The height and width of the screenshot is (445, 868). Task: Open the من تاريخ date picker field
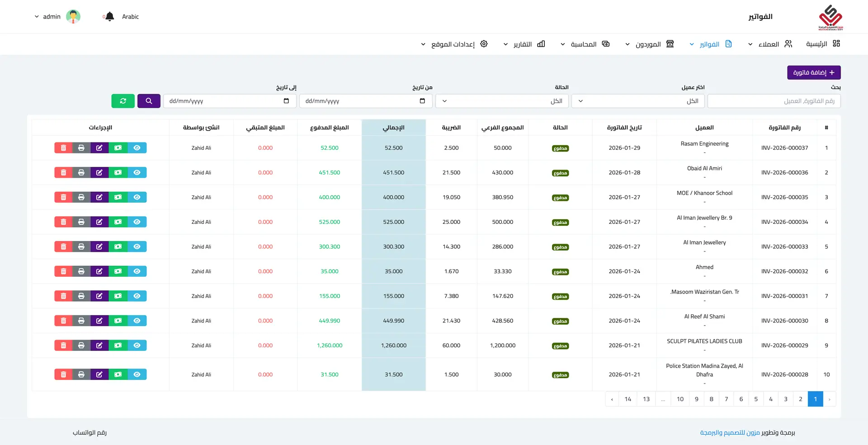[x=365, y=101]
